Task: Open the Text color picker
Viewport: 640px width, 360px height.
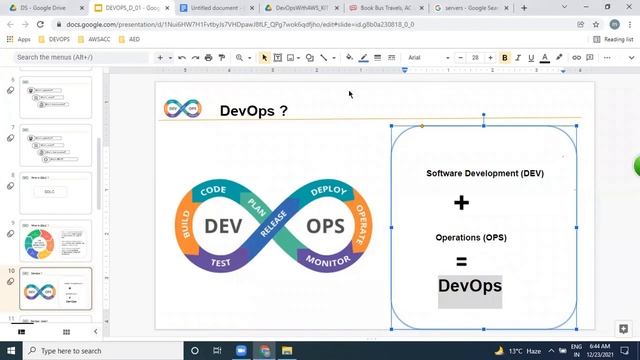Action: (x=544, y=58)
